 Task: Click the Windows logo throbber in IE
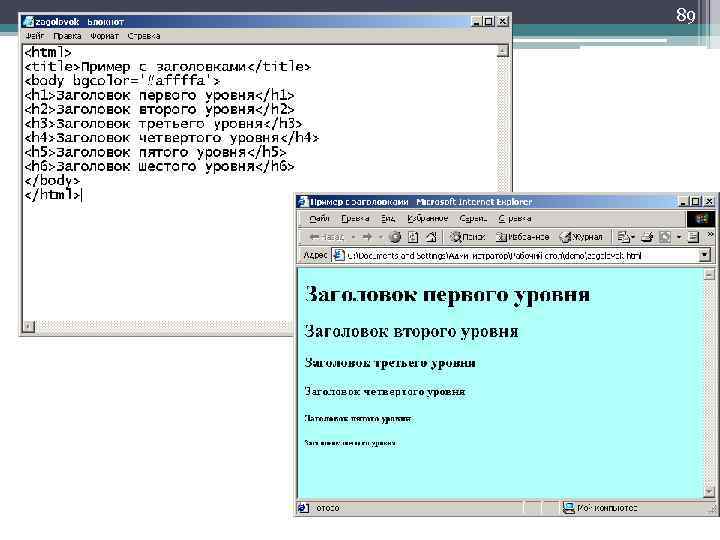701,219
